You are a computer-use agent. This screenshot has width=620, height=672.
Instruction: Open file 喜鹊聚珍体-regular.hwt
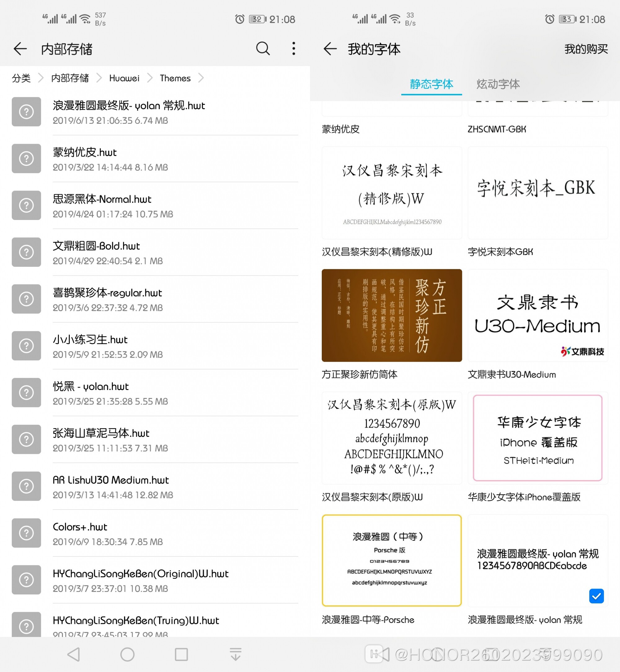pos(155,299)
